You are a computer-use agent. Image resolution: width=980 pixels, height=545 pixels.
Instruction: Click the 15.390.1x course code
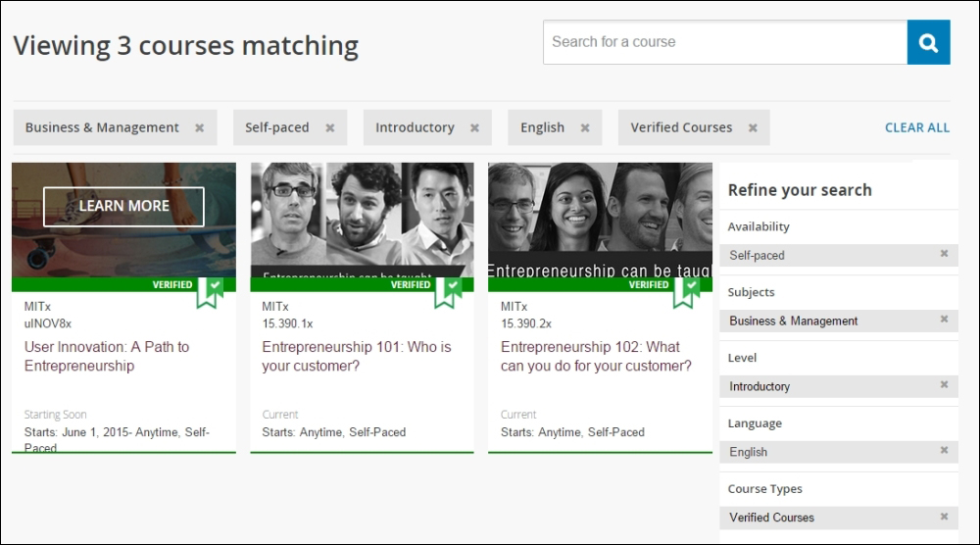pos(287,323)
